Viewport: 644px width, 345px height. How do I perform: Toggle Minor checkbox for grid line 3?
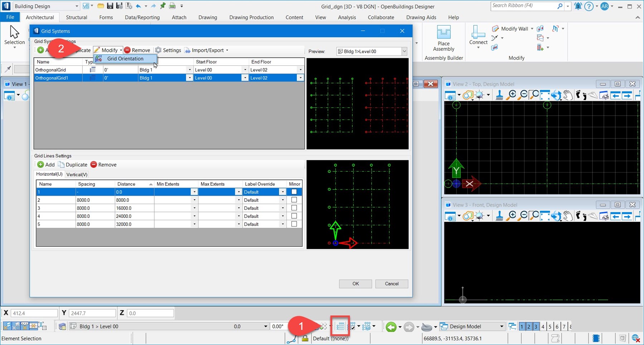coord(294,208)
